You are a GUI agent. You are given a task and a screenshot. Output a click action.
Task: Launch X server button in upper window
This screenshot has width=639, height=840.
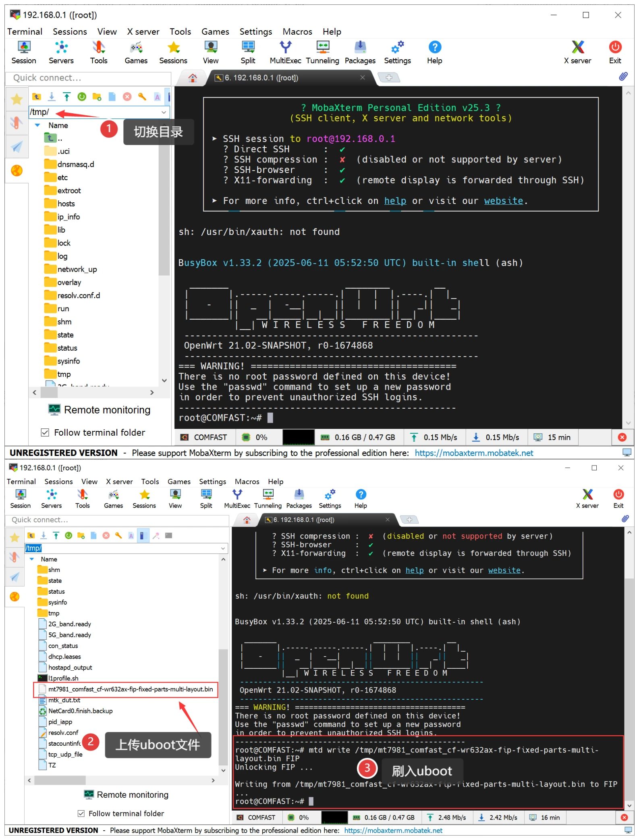(577, 52)
